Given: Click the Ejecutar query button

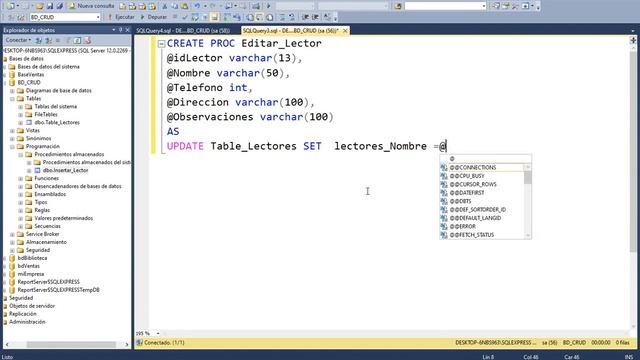Looking at the screenshot, I should click(x=121, y=17).
